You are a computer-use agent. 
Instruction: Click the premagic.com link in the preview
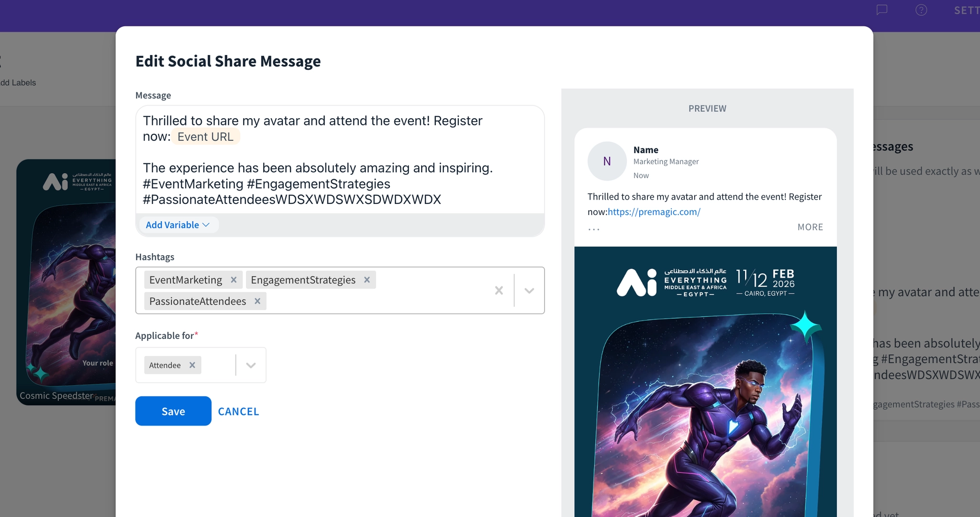(x=654, y=212)
